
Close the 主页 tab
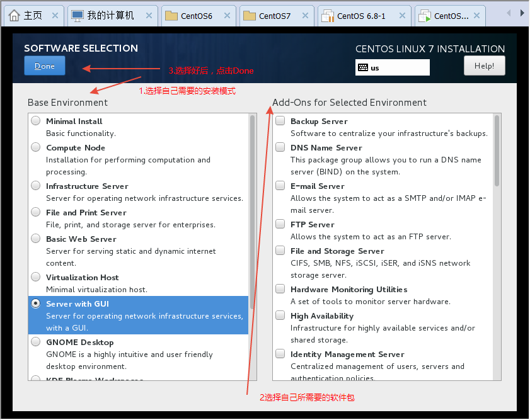coord(55,16)
